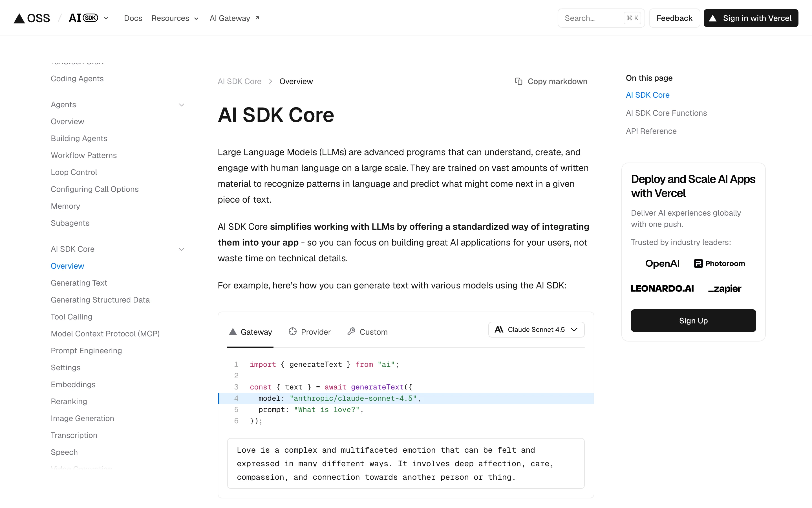Click Sign in with Vercel button
Viewport: 812px width, 508px height.
751,18
